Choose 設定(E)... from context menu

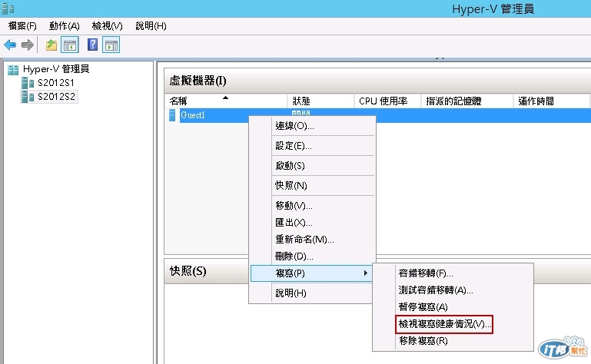[x=313, y=146]
